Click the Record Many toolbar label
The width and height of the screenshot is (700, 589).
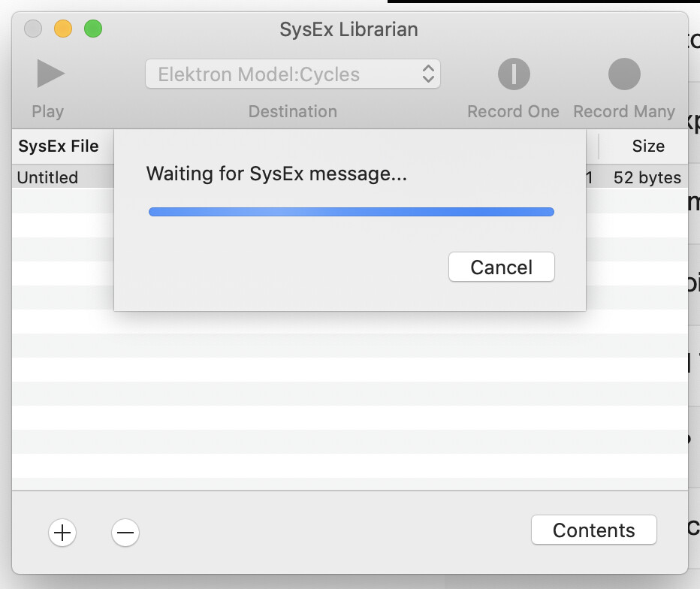pos(624,111)
